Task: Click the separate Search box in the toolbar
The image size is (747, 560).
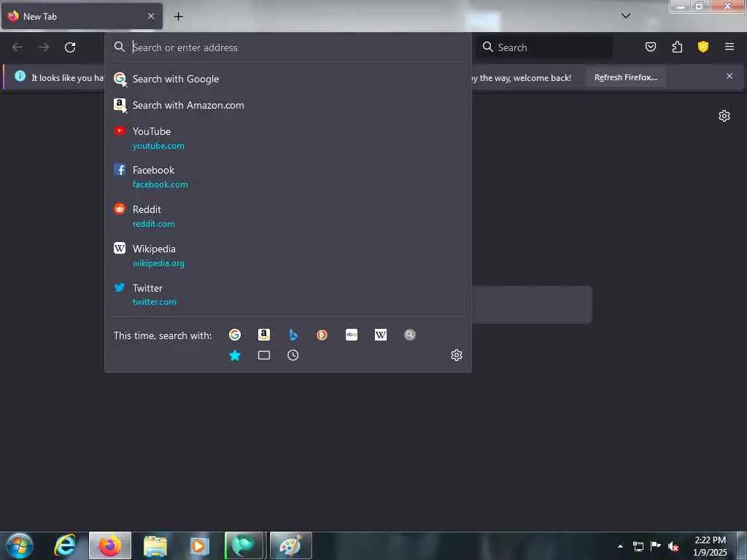Action: [x=546, y=47]
